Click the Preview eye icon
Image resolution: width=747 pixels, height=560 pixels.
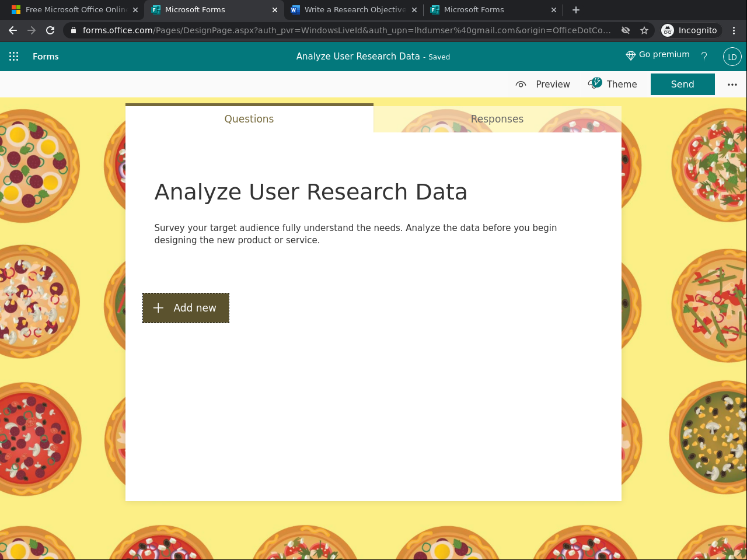tap(521, 85)
